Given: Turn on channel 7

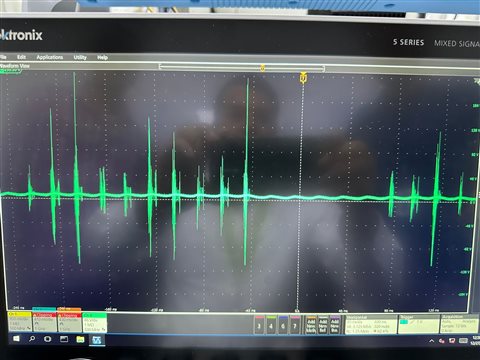Looking at the screenshot, I should tap(295, 325).
